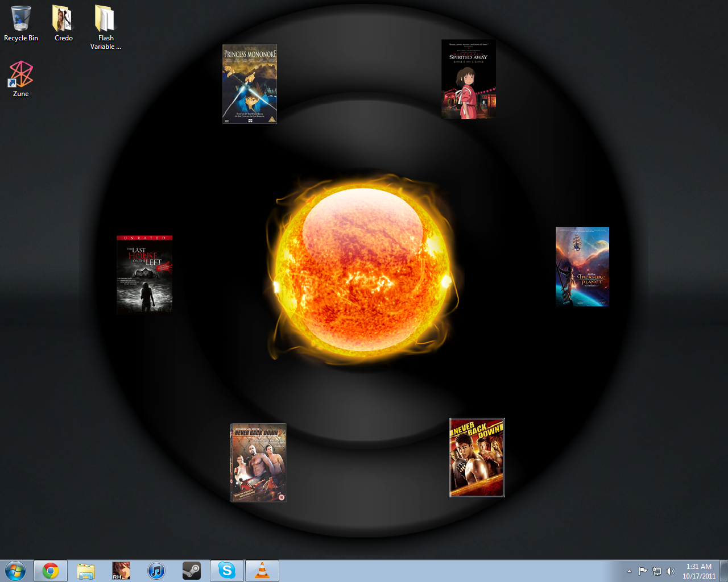
Task: Open network status icon in tray
Action: point(657,571)
